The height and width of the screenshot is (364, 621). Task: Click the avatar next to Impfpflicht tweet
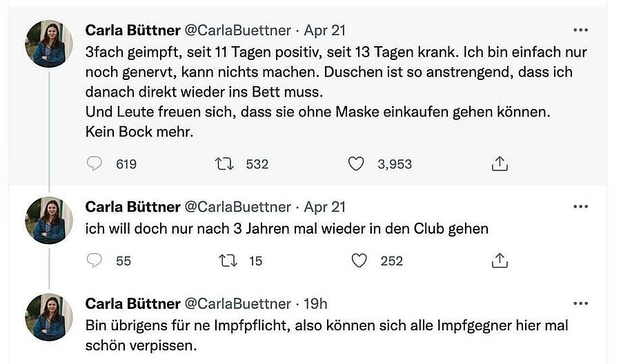[49, 316]
